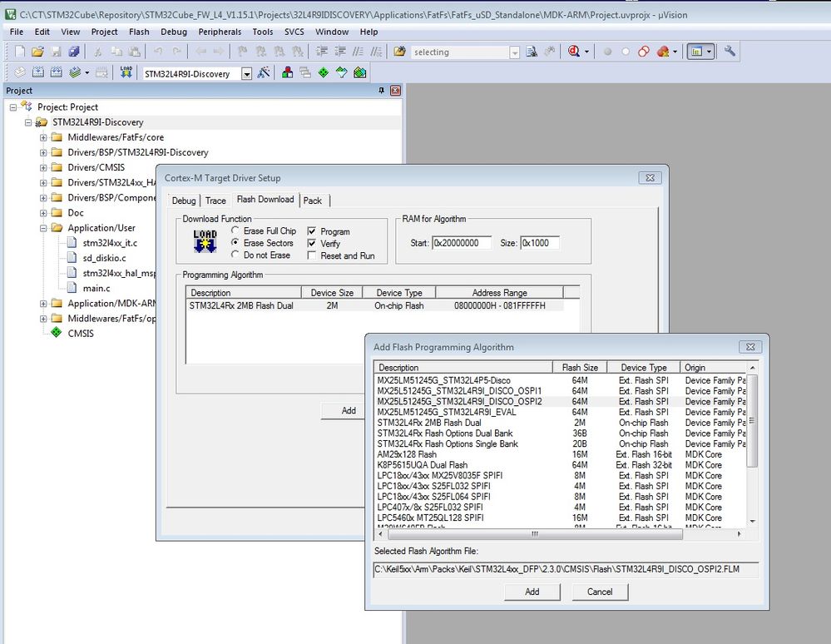Open the Peripherals menu
Screen dimensions: 831x644
[x=220, y=32]
